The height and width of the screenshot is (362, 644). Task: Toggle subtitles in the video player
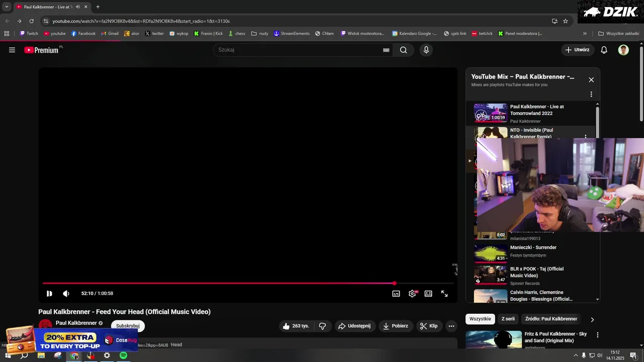tap(396, 294)
